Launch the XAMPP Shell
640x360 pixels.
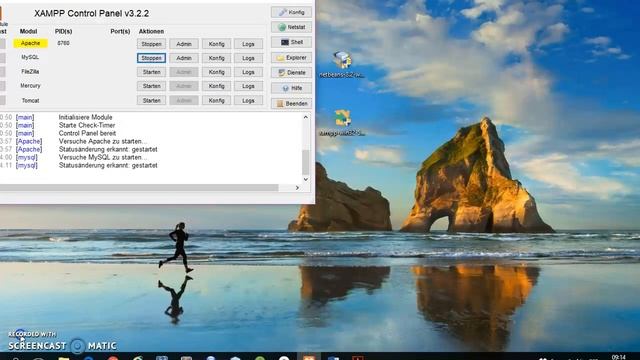(x=291, y=42)
